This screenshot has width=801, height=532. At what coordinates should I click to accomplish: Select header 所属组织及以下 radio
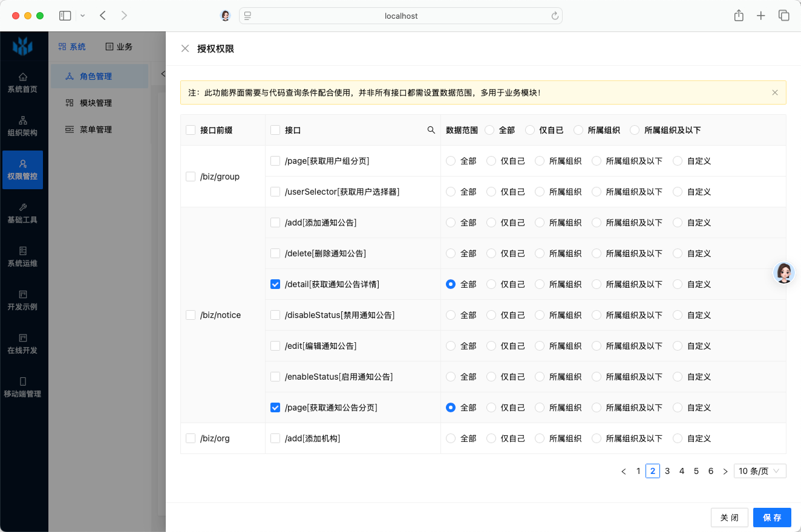tap(635, 130)
